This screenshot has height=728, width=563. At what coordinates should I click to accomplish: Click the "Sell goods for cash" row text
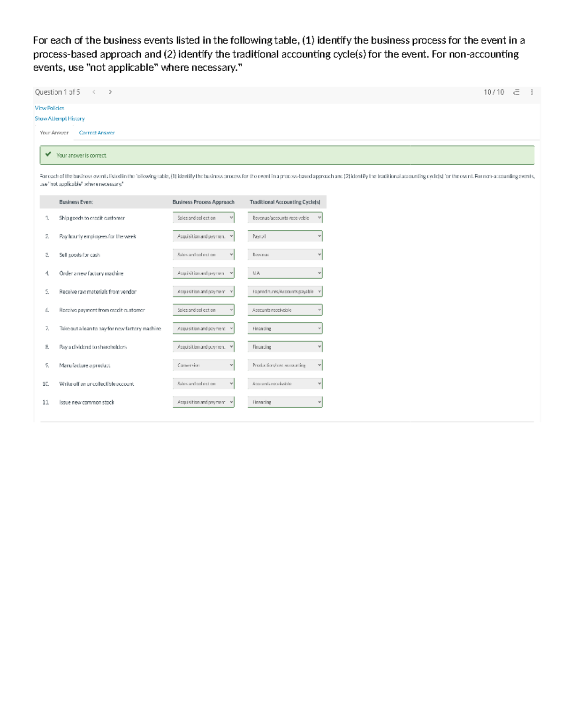click(79, 255)
